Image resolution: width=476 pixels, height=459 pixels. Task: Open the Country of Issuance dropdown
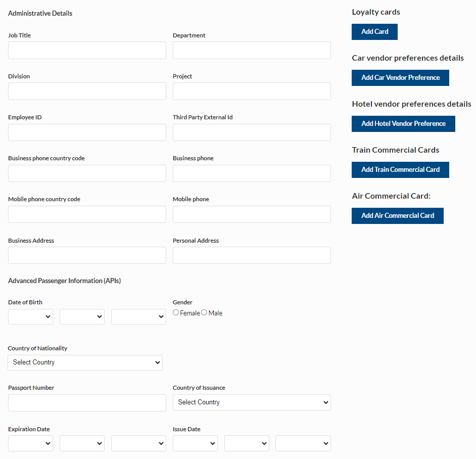click(x=252, y=402)
